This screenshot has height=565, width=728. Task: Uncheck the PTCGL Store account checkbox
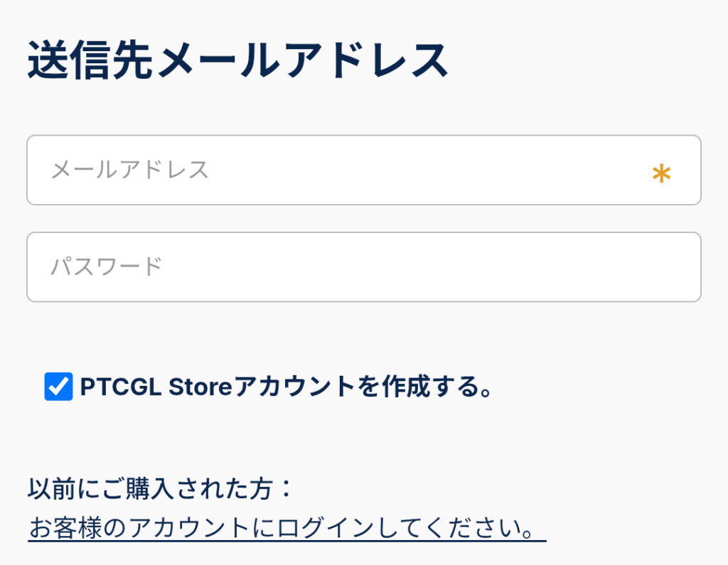point(58,387)
